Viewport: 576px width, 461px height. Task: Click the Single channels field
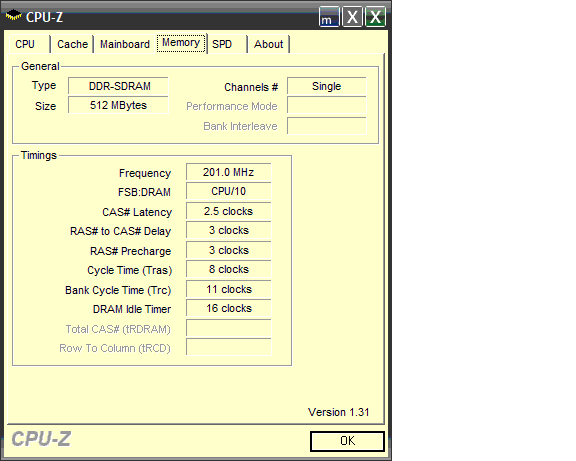[327, 86]
